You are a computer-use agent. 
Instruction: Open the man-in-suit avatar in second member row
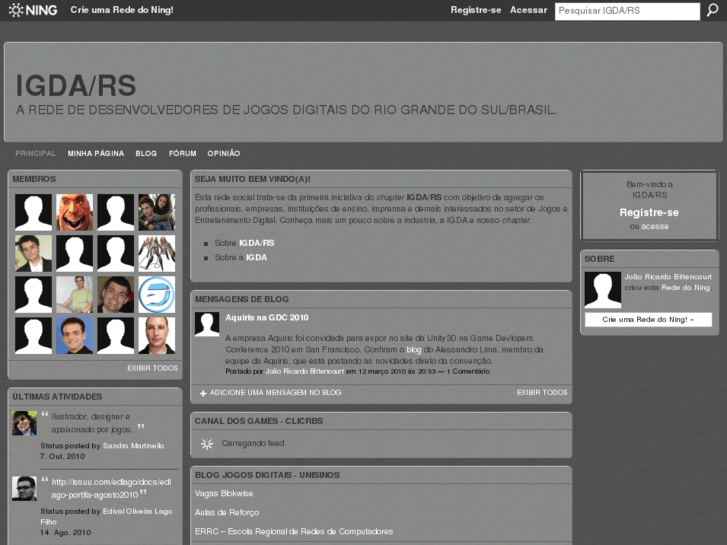tap(33, 253)
